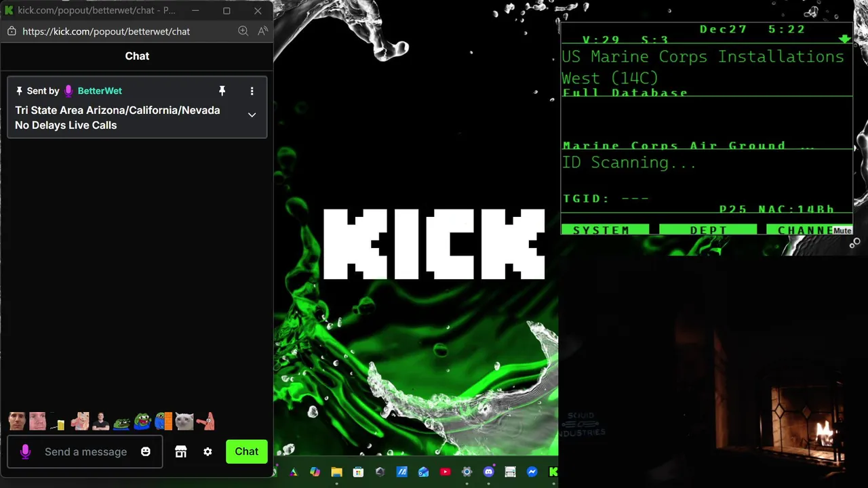This screenshot has height=488, width=868.
Task: Open File Explorer from the taskbar
Action: [x=336, y=472]
